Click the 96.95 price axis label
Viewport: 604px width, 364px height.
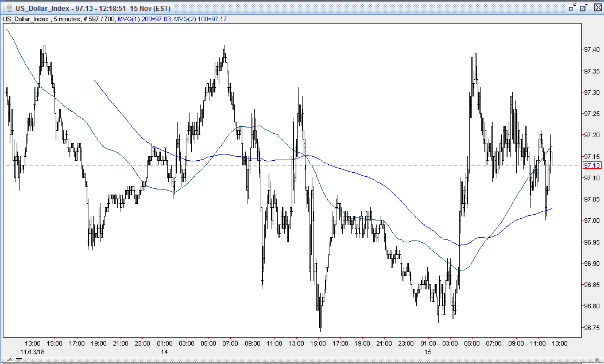(592, 242)
